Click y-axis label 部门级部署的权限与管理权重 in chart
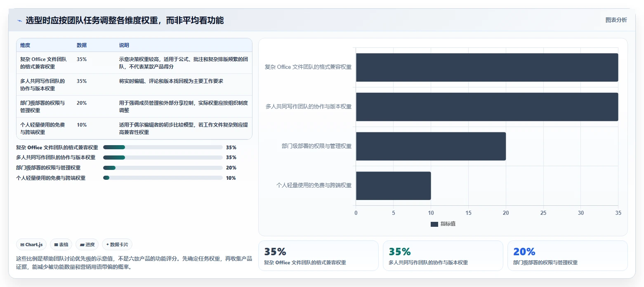The image size is (644, 287). coord(316,146)
